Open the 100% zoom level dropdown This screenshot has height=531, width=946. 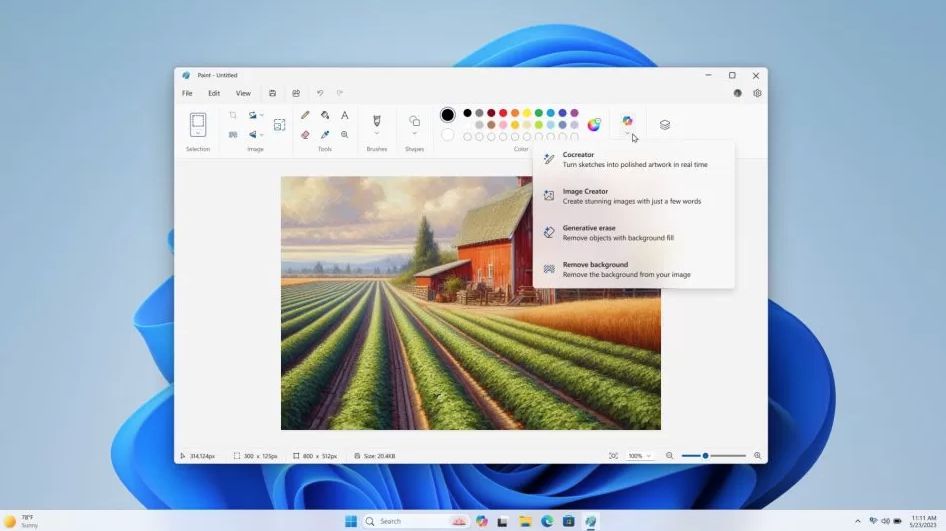click(640, 456)
